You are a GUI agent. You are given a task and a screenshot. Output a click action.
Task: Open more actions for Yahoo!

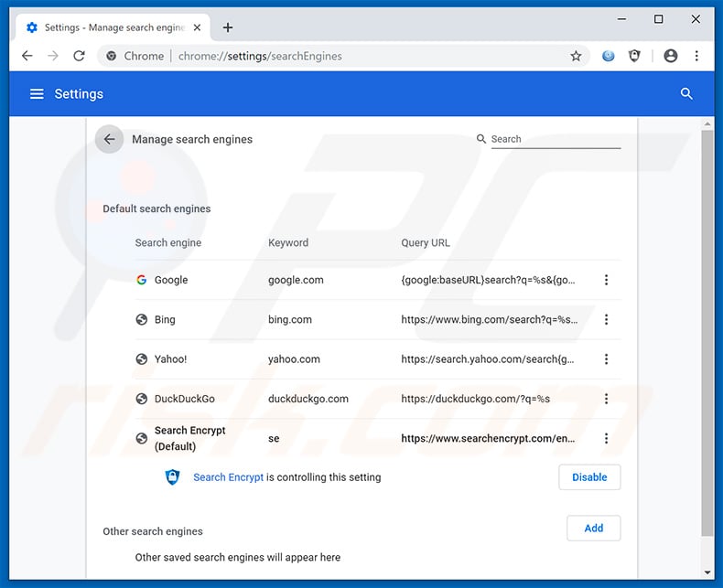606,359
